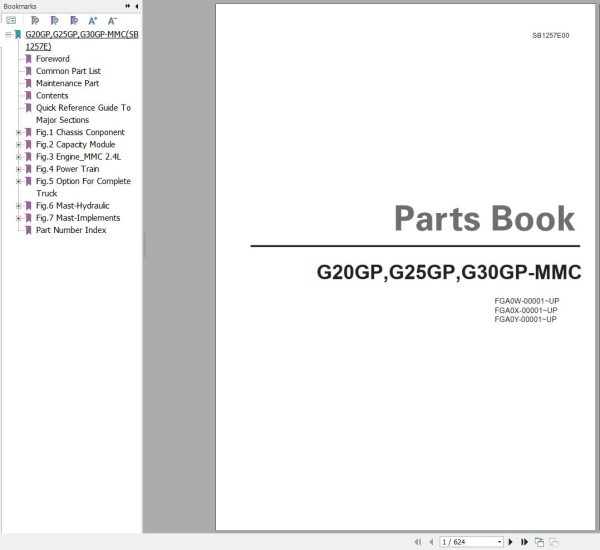This screenshot has width=600, height=550.
Task: Expand Fig.4 Power Train bookmark
Action: click(x=18, y=169)
